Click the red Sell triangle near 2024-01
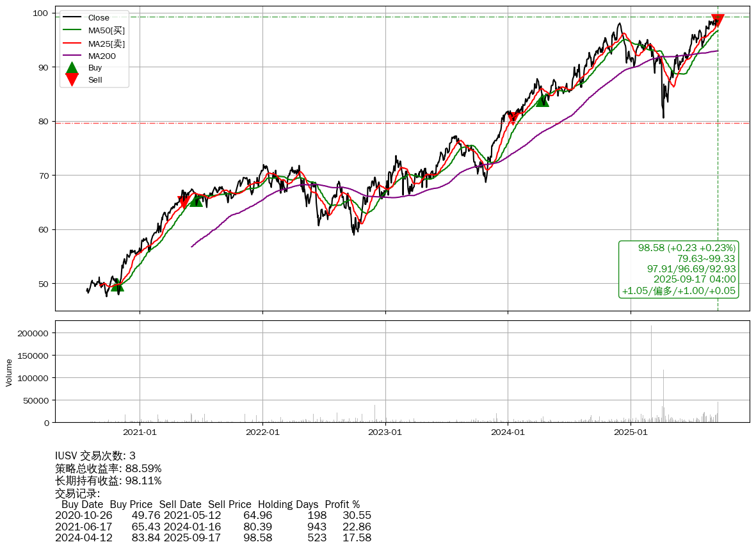This screenshot has width=756, height=549. tap(512, 117)
